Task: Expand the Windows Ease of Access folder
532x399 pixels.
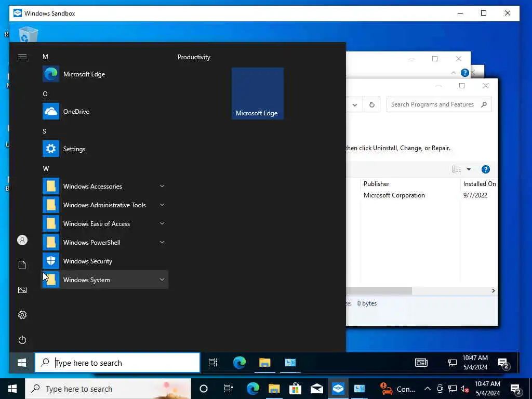Action: coord(104,223)
